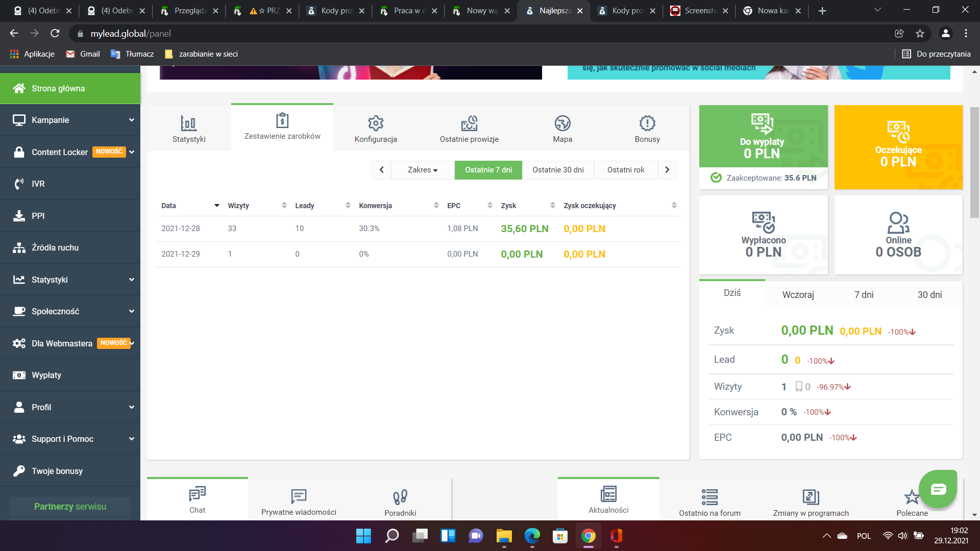Open the Mapa globe icon tab

562,123
